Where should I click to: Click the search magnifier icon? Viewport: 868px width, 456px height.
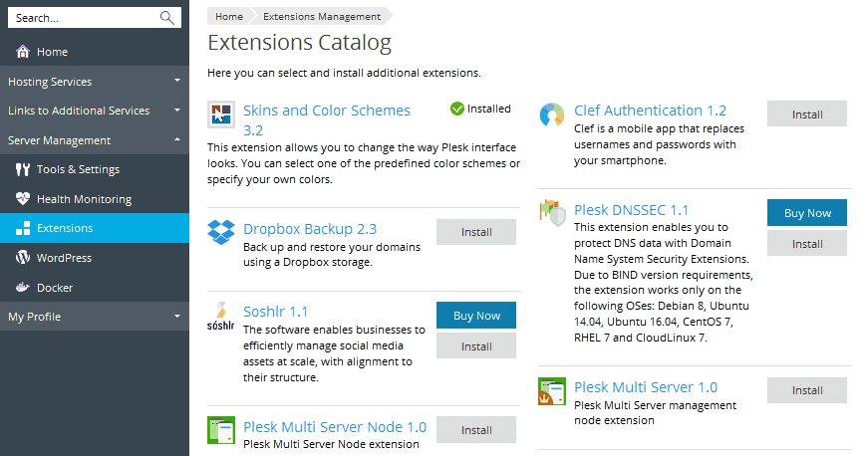coord(166,18)
